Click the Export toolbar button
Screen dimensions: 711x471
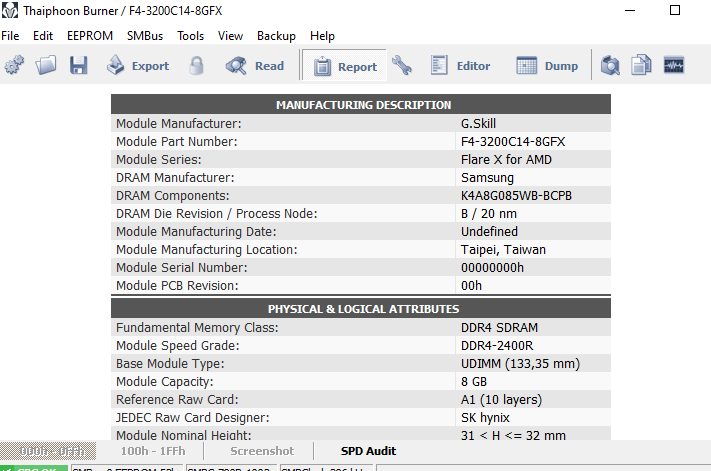coord(138,66)
